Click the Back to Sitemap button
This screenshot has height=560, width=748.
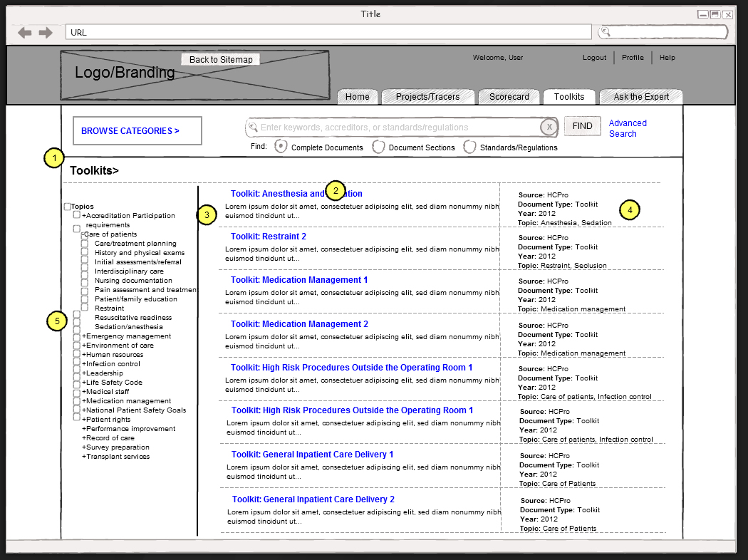coord(221,60)
